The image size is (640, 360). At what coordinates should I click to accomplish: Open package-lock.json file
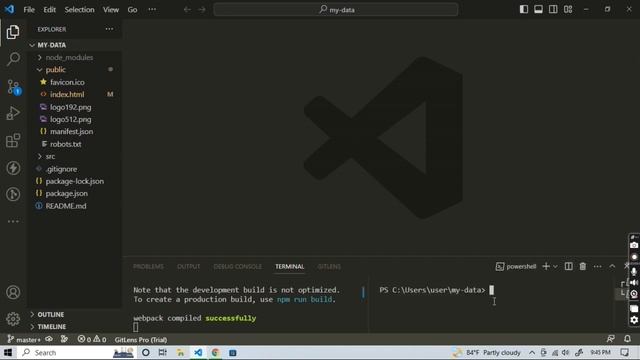pos(75,181)
